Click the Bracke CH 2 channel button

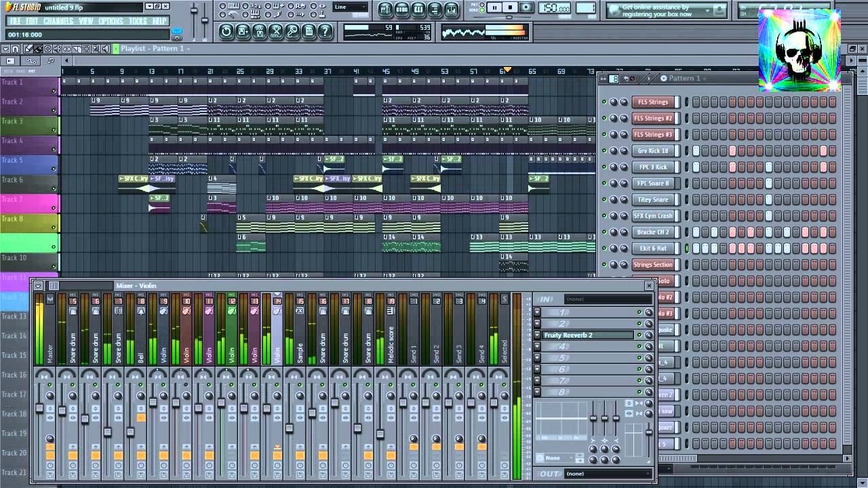coord(653,232)
